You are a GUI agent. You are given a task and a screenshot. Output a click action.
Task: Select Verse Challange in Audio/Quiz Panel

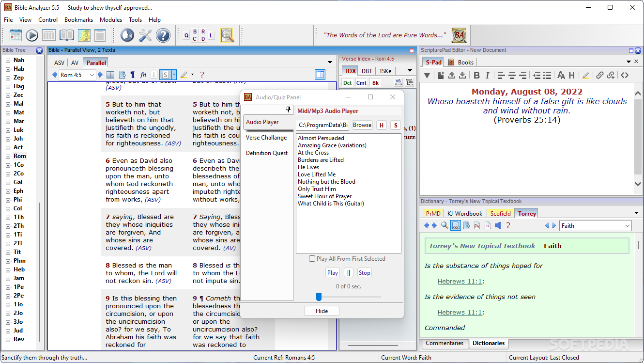click(266, 138)
